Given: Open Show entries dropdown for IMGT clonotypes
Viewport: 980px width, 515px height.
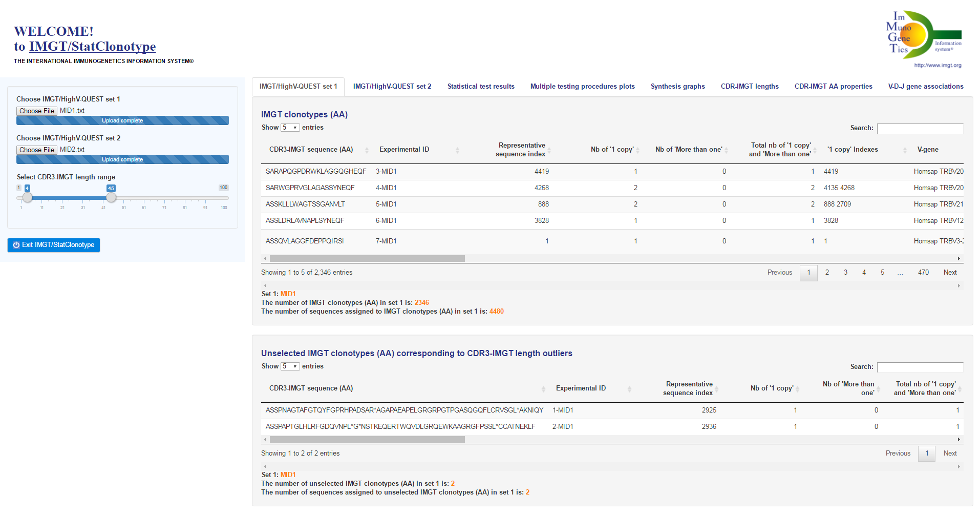Looking at the screenshot, I should point(290,128).
